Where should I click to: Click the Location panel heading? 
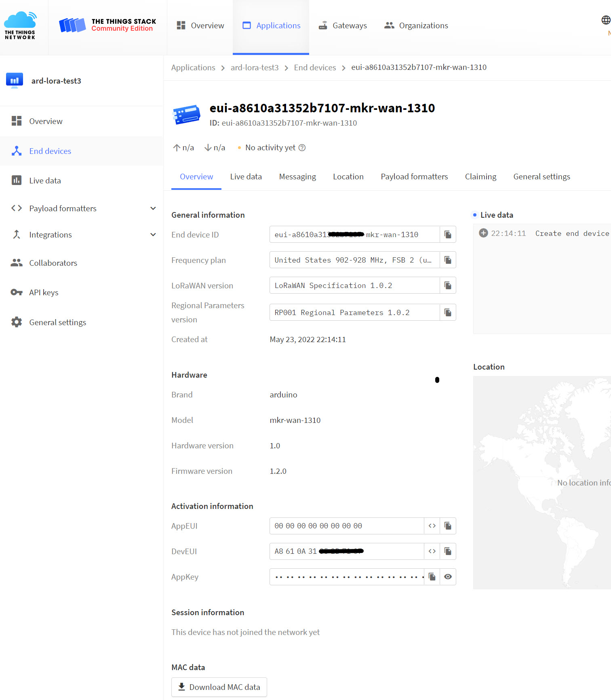(489, 367)
